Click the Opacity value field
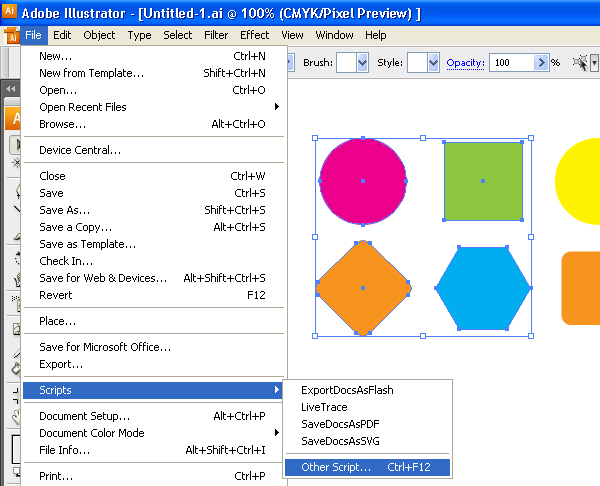The height and width of the screenshot is (486, 600). point(512,63)
